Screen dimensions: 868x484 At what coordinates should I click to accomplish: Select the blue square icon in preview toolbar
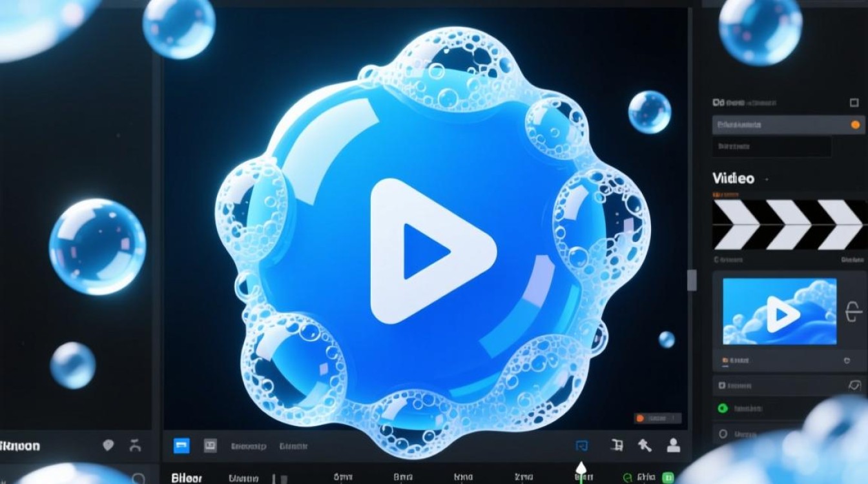(181, 445)
